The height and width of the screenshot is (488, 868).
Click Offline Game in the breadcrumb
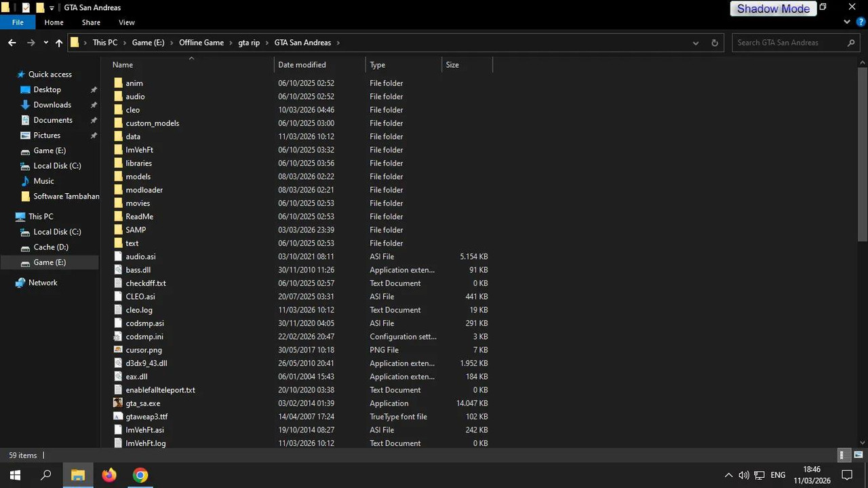[x=201, y=43]
